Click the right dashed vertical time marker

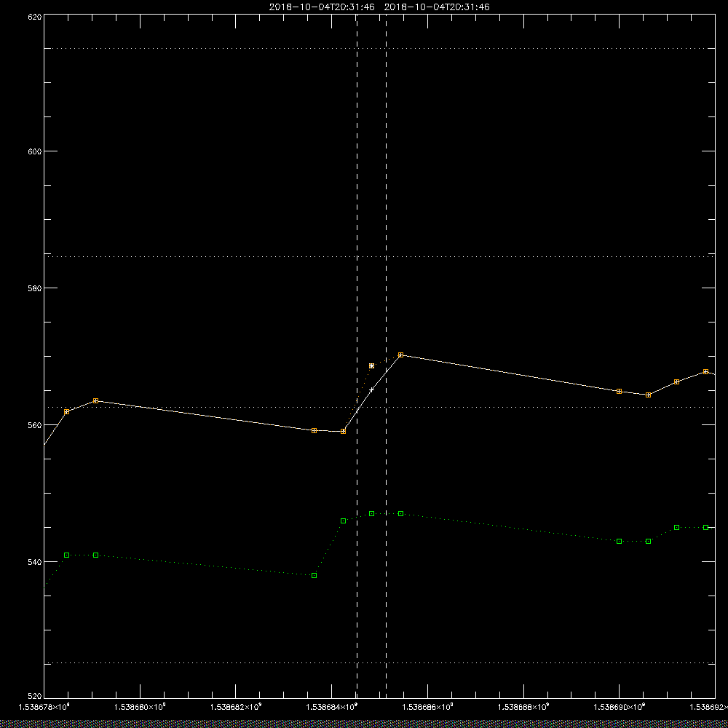pos(387,355)
